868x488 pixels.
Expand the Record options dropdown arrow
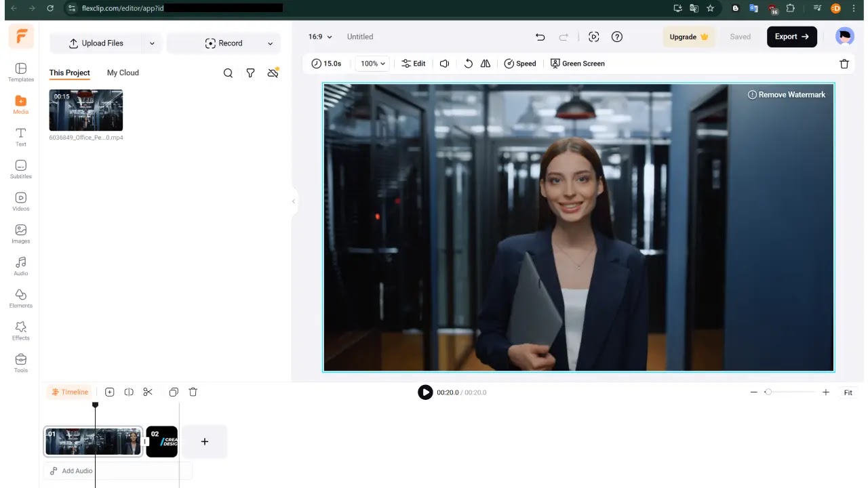(x=270, y=43)
